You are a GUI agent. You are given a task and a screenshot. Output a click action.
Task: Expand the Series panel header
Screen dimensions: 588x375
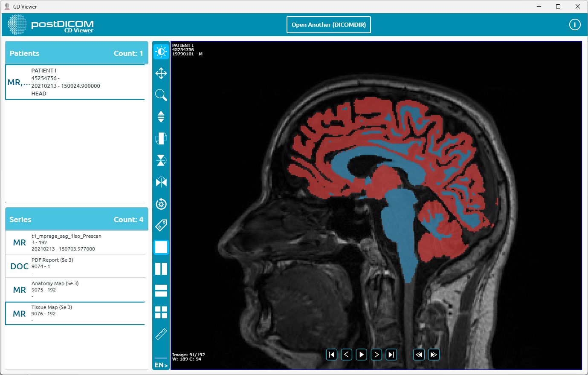coord(76,219)
